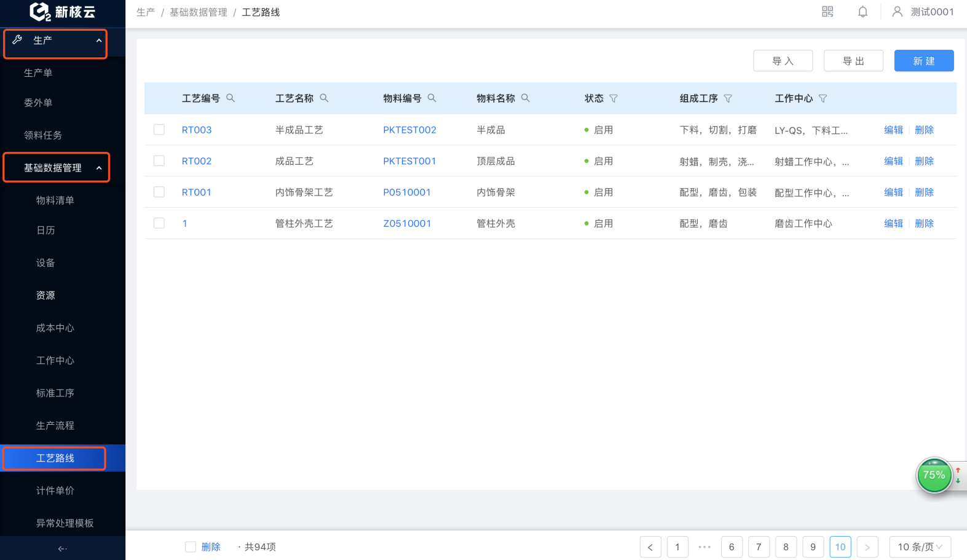The image size is (967, 560).
Task: Click the wrench icon beside 生产
Action: (x=17, y=40)
